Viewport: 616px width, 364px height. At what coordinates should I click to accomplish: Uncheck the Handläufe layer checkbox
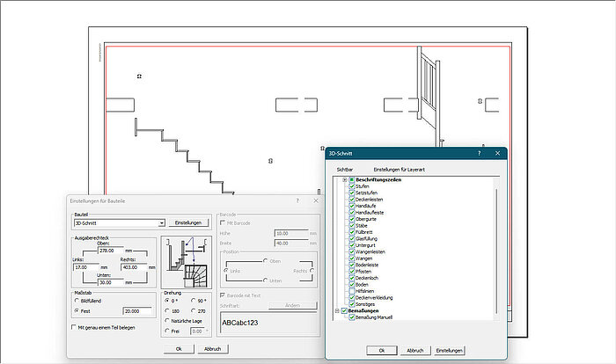(352, 206)
